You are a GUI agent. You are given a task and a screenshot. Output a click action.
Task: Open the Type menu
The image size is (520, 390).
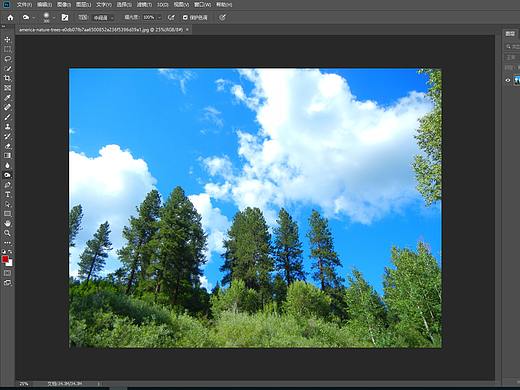(104, 5)
